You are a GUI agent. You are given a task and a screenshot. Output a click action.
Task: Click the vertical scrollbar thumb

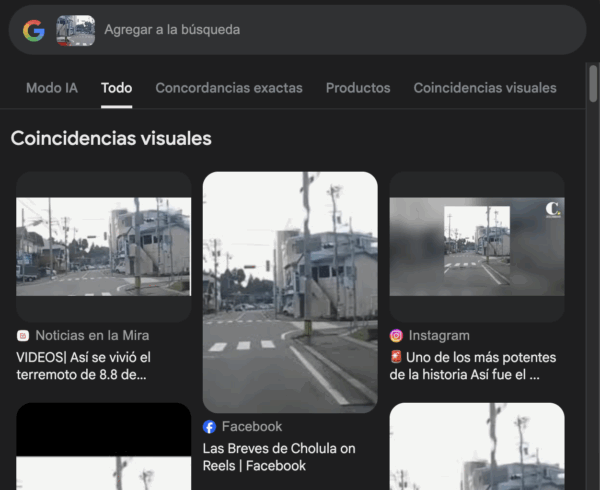click(593, 84)
